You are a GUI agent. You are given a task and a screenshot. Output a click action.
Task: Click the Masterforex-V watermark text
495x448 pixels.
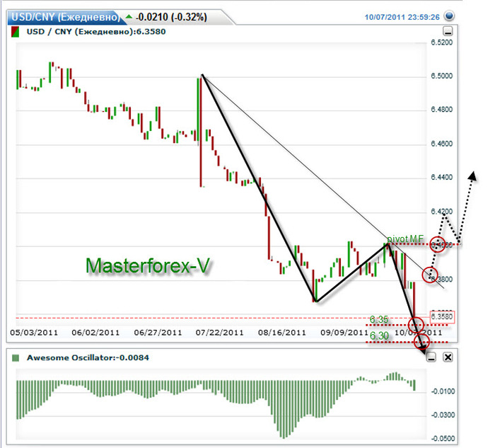point(147,266)
